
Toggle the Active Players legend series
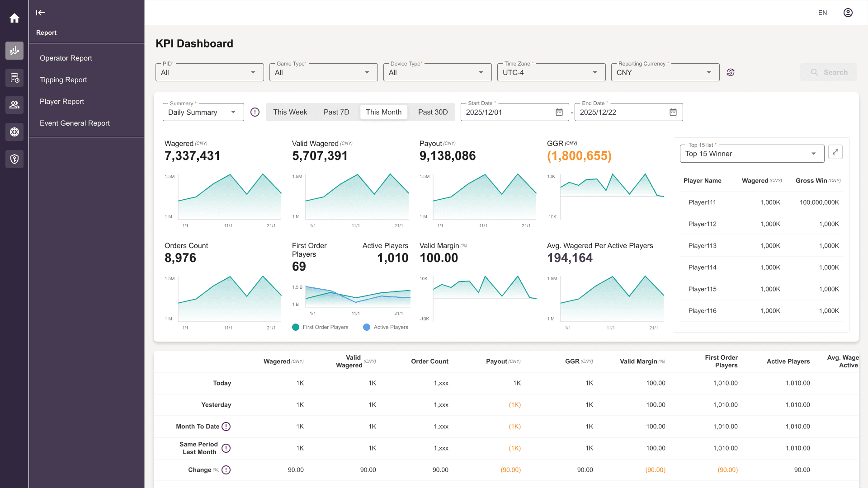(x=386, y=327)
